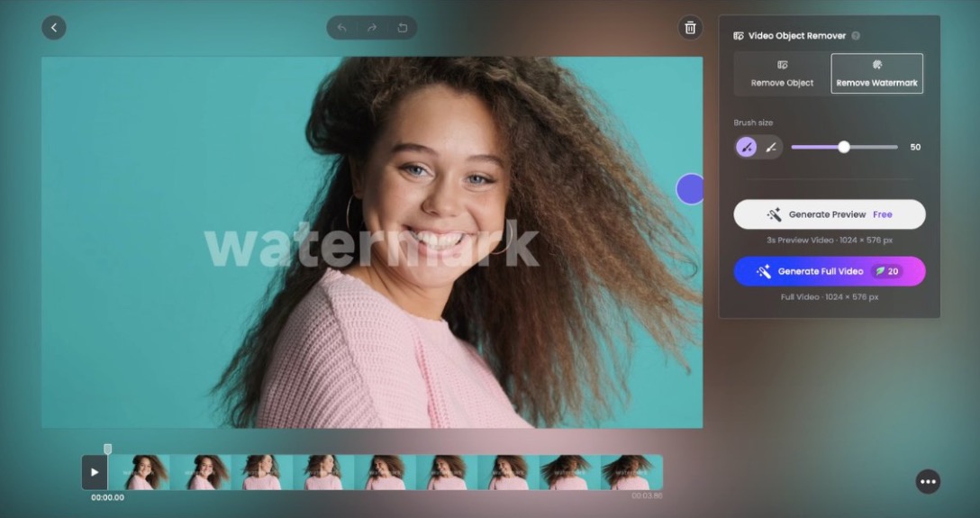Select the eraser brush tool
Screen dimensions: 980x518
click(771, 147)
